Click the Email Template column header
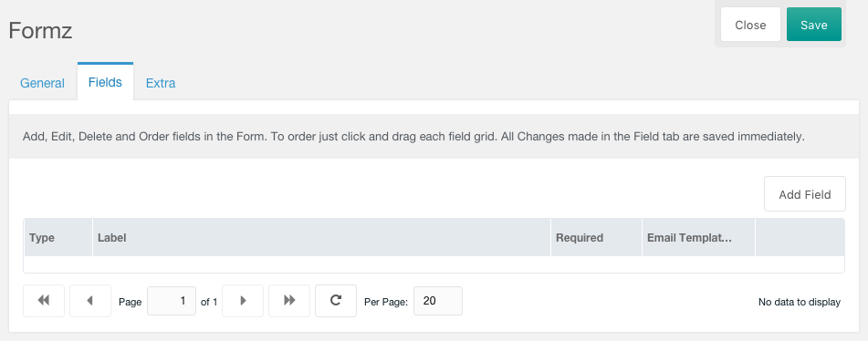868x341 pixels. [x=698, y=238]
